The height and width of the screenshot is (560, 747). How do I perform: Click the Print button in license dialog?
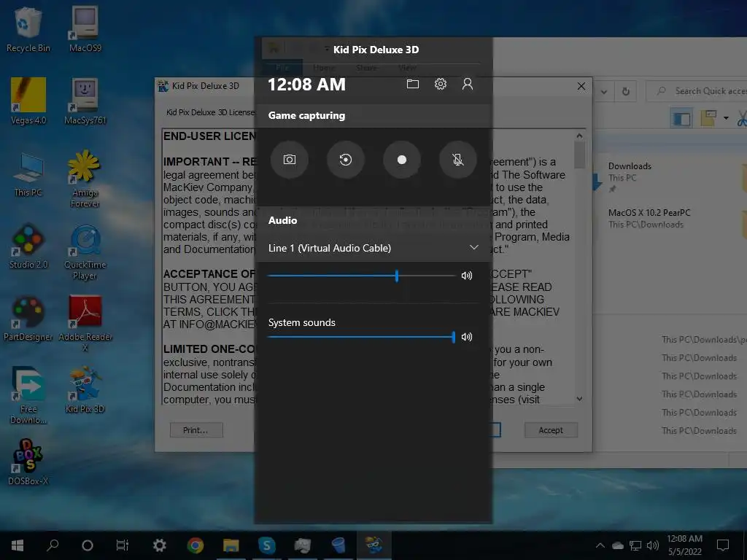[x=196, y=430]
